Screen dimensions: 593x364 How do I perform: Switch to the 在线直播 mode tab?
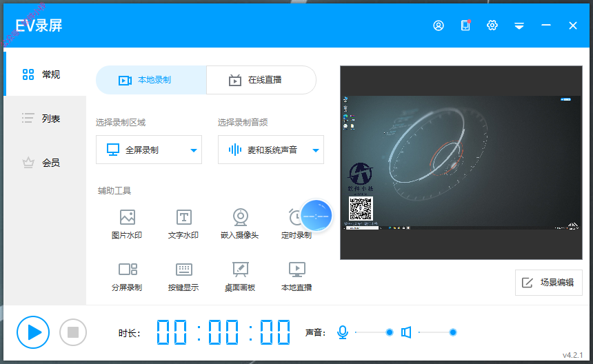(261, 80)
